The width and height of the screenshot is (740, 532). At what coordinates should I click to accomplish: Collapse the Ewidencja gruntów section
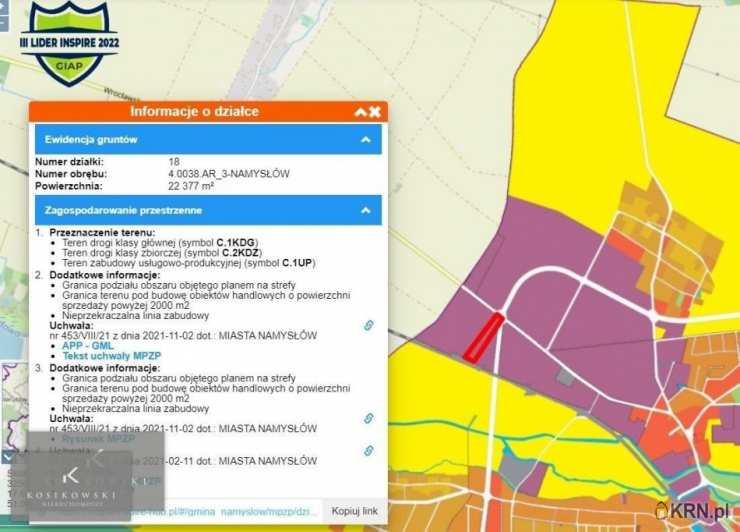tap(366, 139)
